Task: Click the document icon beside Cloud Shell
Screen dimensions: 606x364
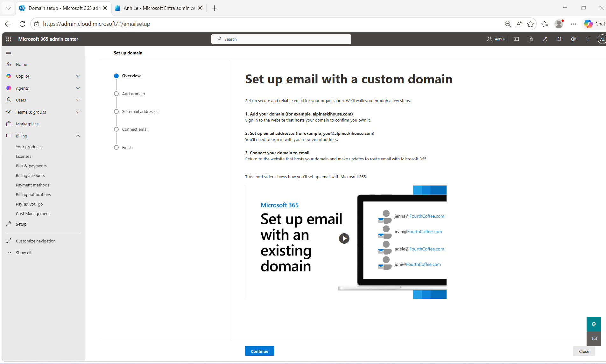Action: (531, 39)
